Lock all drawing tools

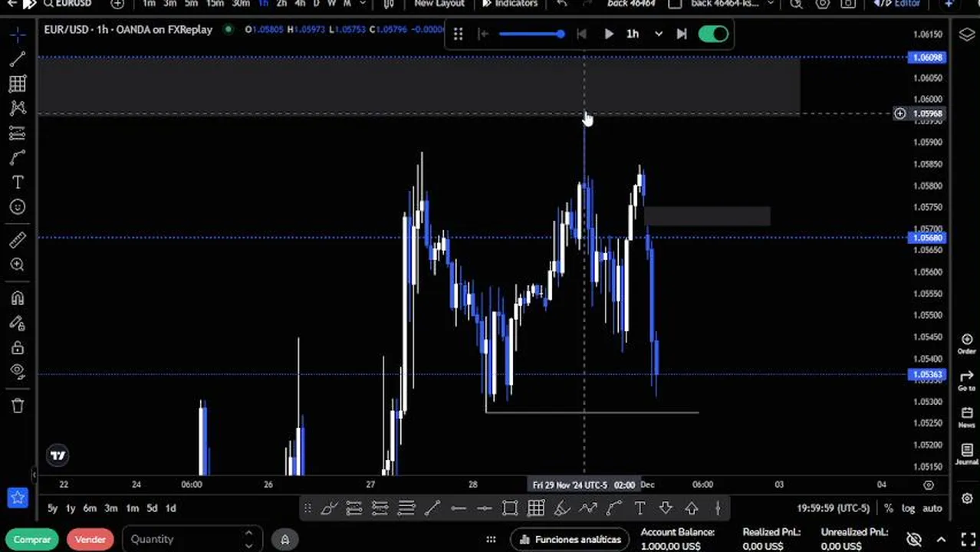[x=18, y=347]
